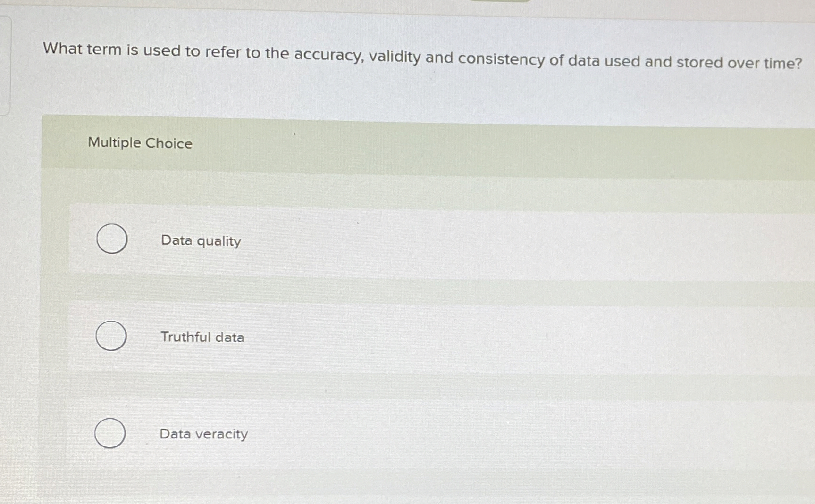Click the Data quality answer label
The image size is (815, 504).
200,241
